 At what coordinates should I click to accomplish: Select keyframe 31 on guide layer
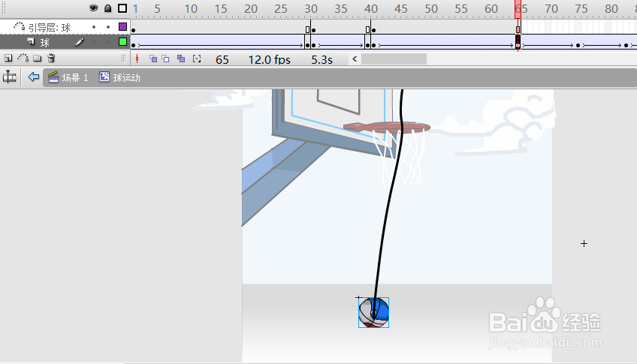tap(313, 30)
